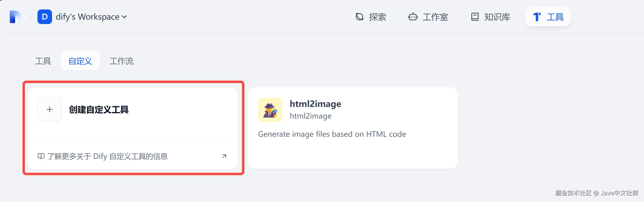Click the 知识库 book icon

point(475,17)
